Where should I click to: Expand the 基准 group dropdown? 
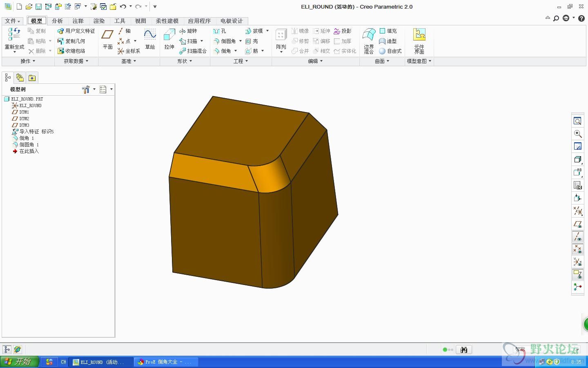[129, 61]
